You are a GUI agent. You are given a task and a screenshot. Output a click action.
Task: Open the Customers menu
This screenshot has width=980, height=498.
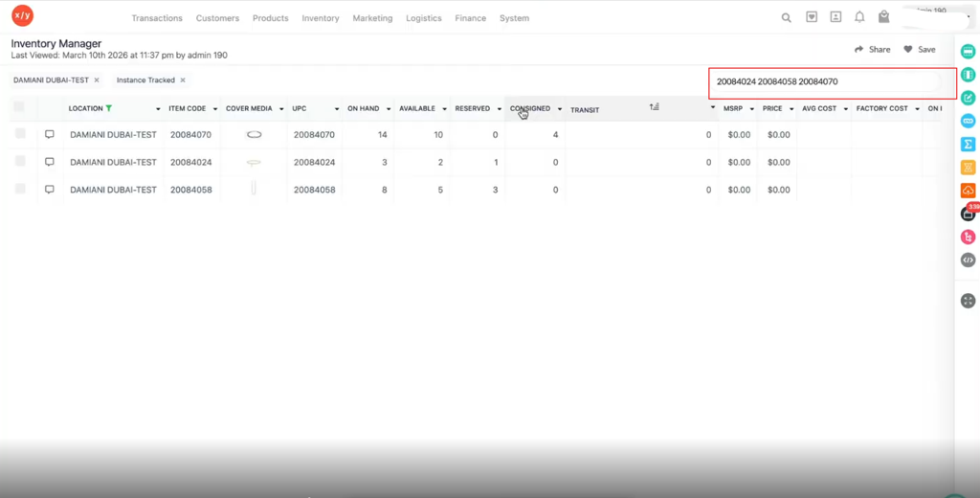click(217, 18)
